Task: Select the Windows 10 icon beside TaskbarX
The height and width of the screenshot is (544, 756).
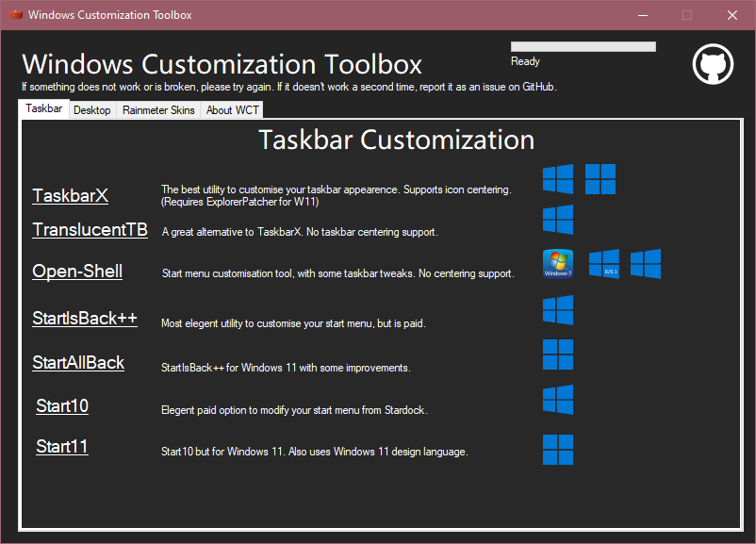Action: pos(557,177)
